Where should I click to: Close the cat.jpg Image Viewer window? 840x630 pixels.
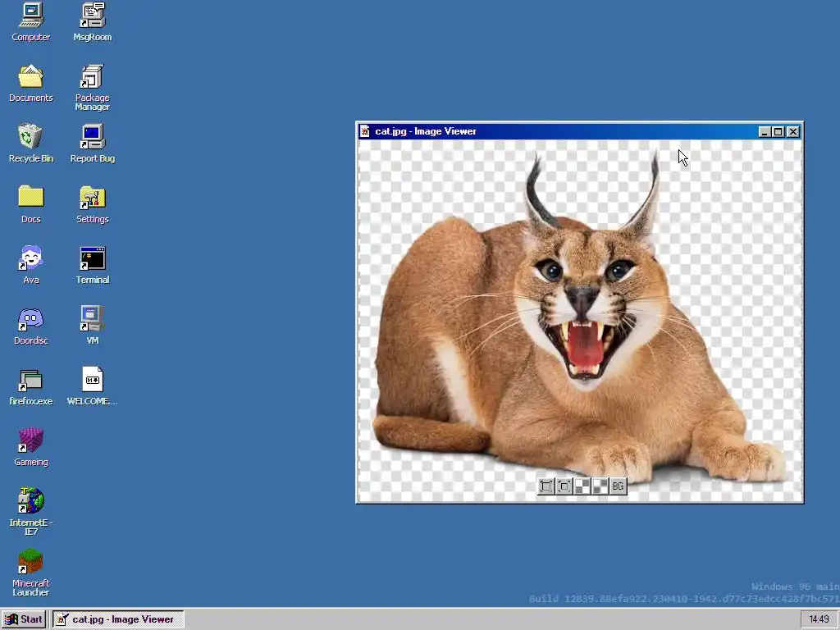point(793,132)
